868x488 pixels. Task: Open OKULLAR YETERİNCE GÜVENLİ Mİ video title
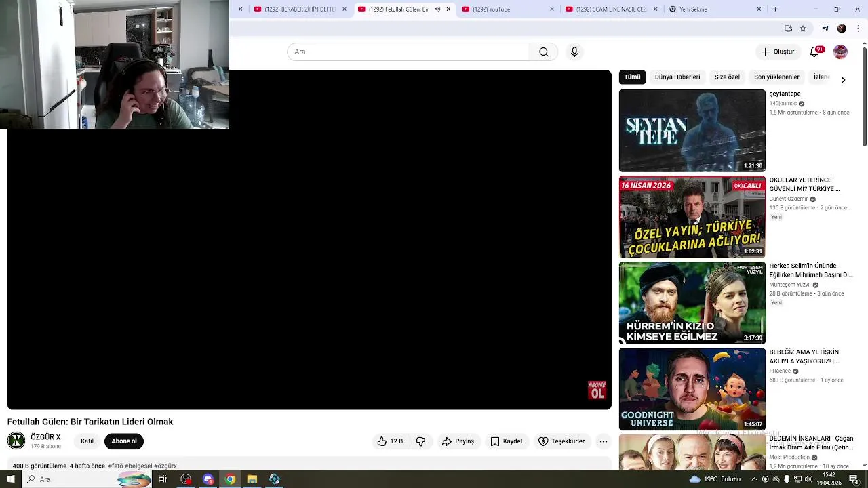click(804, 184)
